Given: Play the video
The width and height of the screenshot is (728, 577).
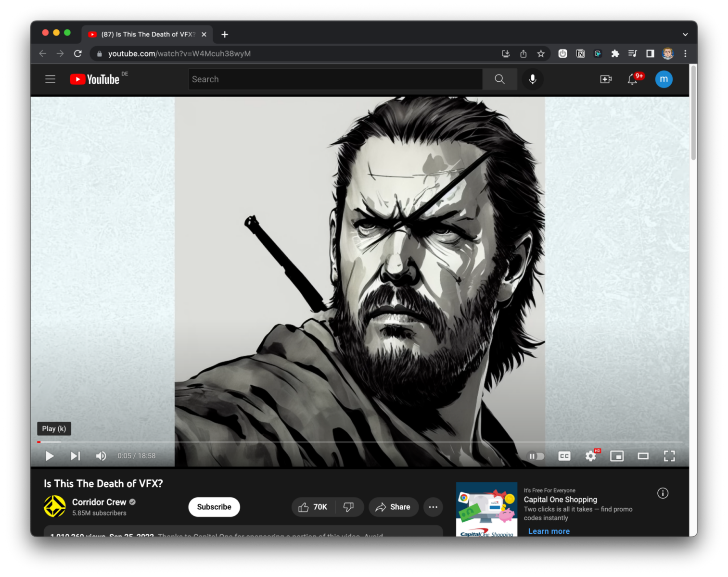Looking at the screenshot, I should pos(50,456).
